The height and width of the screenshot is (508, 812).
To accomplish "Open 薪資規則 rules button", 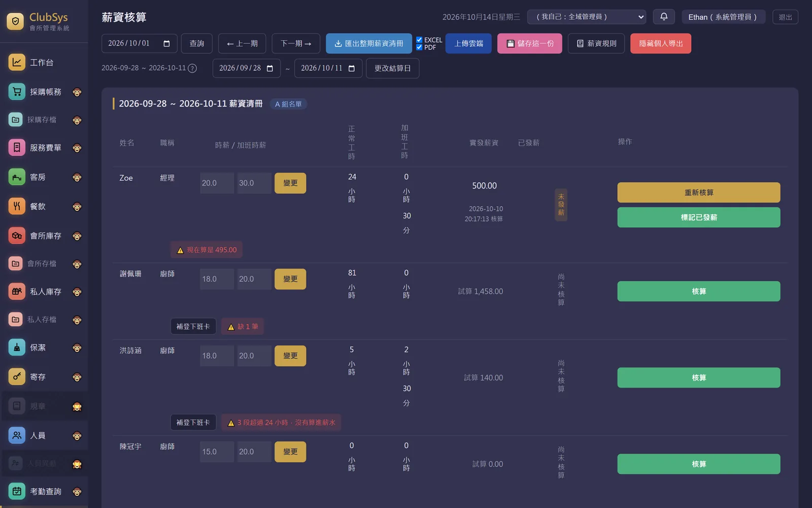I will (x=596, y=43).
